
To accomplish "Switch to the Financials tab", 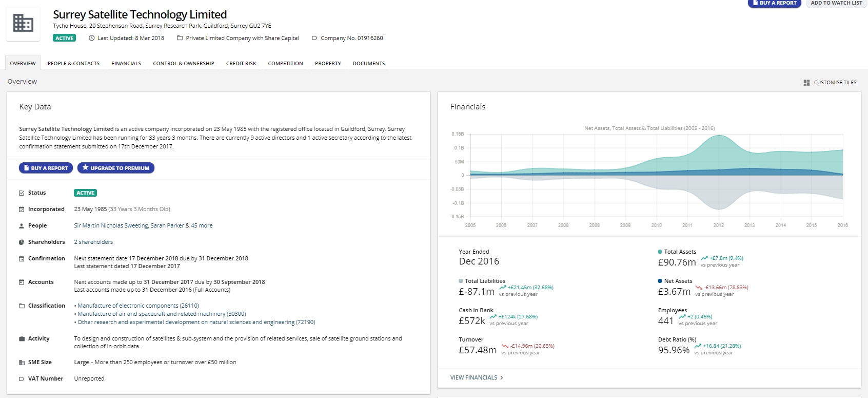I will pyautogui.click(x=126, y=64).
